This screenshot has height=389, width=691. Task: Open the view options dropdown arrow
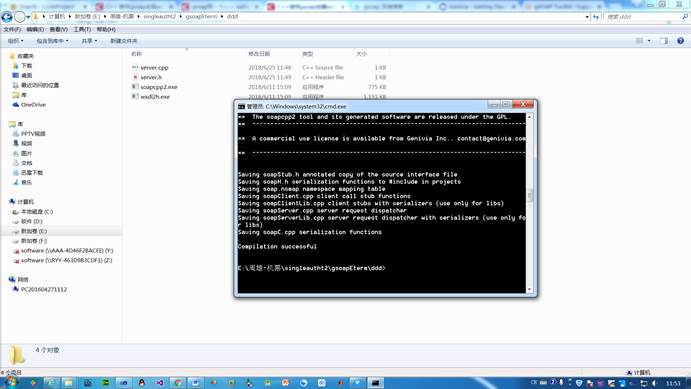pos(649,41)
